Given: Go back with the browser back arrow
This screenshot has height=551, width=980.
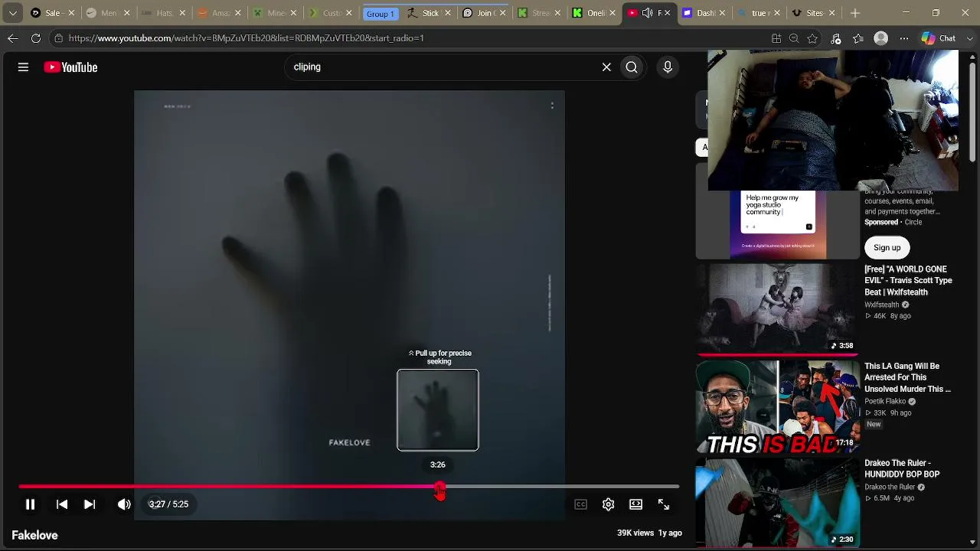Looking at the screenshot, I should pyautogui.click(x=13, y=38).
